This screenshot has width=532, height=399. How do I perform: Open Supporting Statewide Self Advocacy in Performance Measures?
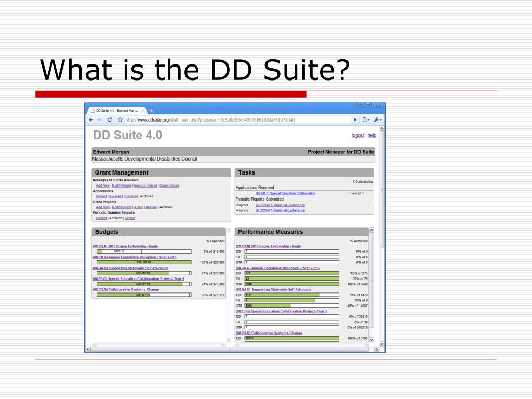click(x=273, y=290)
